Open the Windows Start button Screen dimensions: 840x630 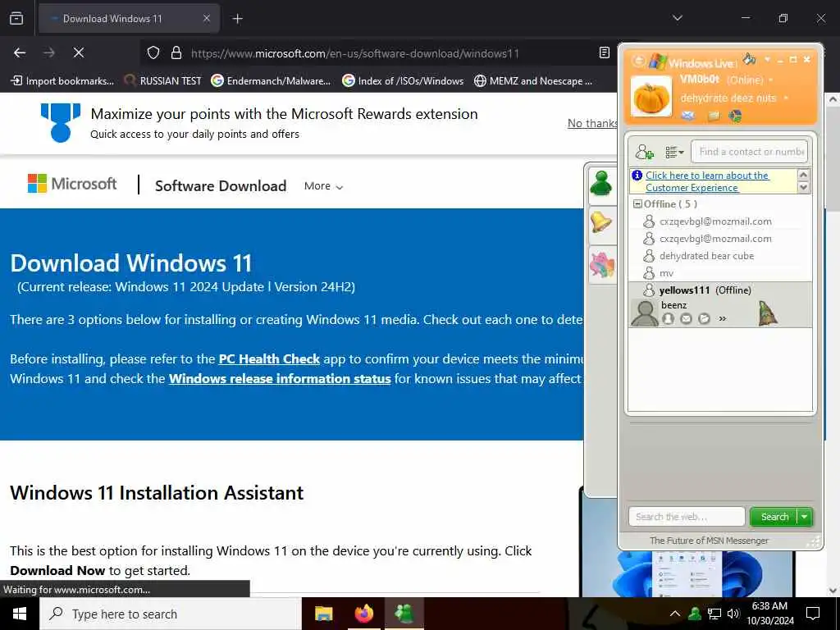[x=20, y=614]
